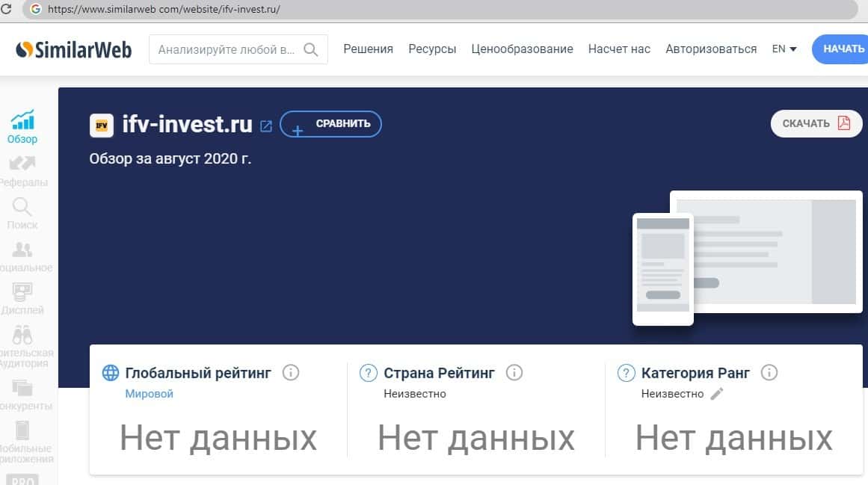868x485 pixels.
Task: Open the Решения menu
Action: [x=368, y=49]
